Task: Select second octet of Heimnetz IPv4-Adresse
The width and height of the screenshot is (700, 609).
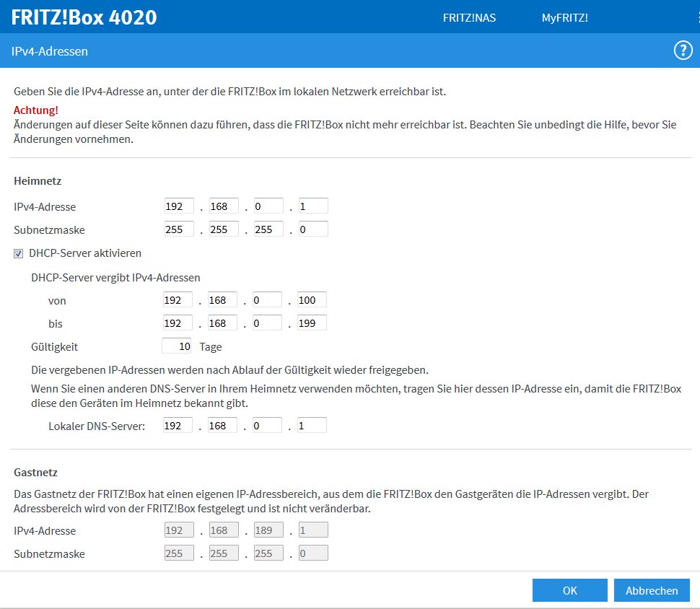Action: [x=224, y=206]
